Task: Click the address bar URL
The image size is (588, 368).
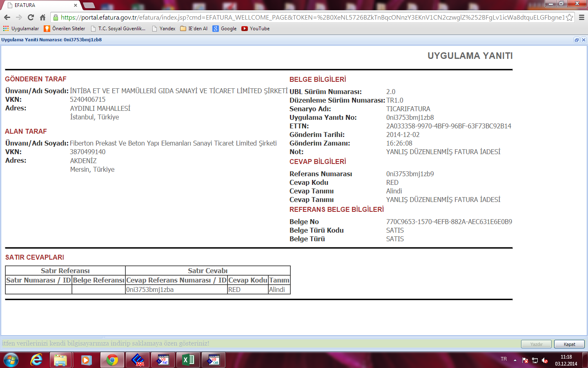Action: [310, 17]
